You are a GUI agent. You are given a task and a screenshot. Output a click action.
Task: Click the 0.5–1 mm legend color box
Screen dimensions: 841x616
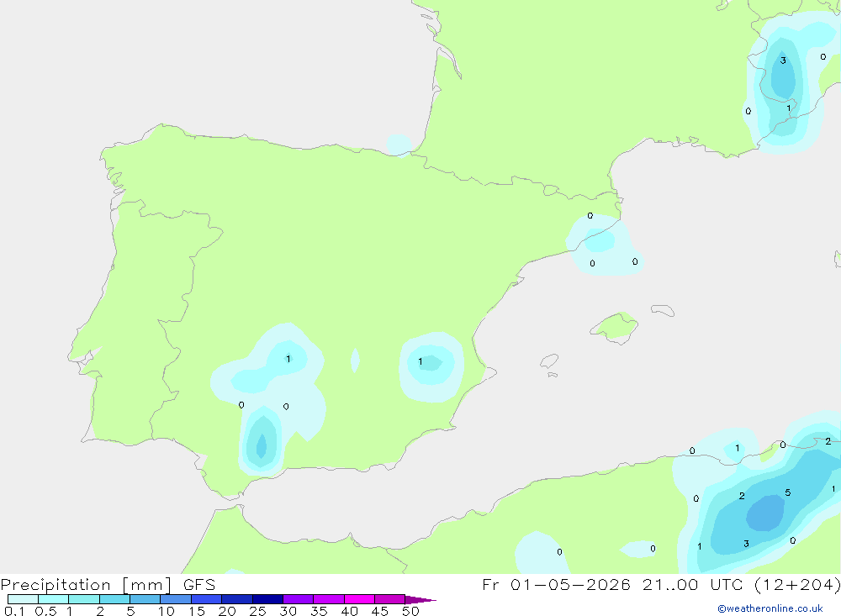(x=53, y=599)
